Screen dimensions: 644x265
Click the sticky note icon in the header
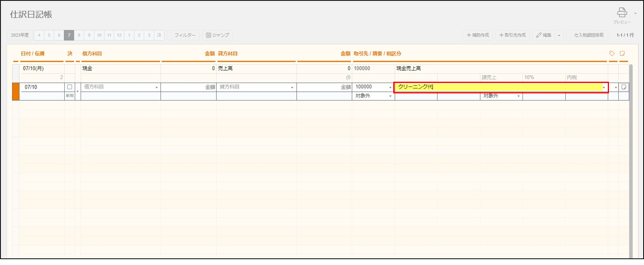(x=622, y=53)
